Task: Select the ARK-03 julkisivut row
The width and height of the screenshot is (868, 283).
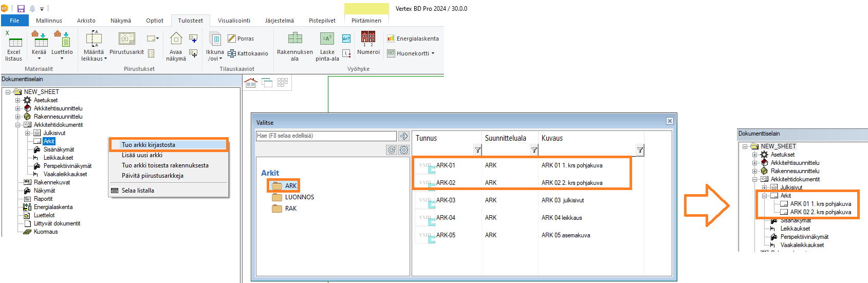Action: (514, 200)
